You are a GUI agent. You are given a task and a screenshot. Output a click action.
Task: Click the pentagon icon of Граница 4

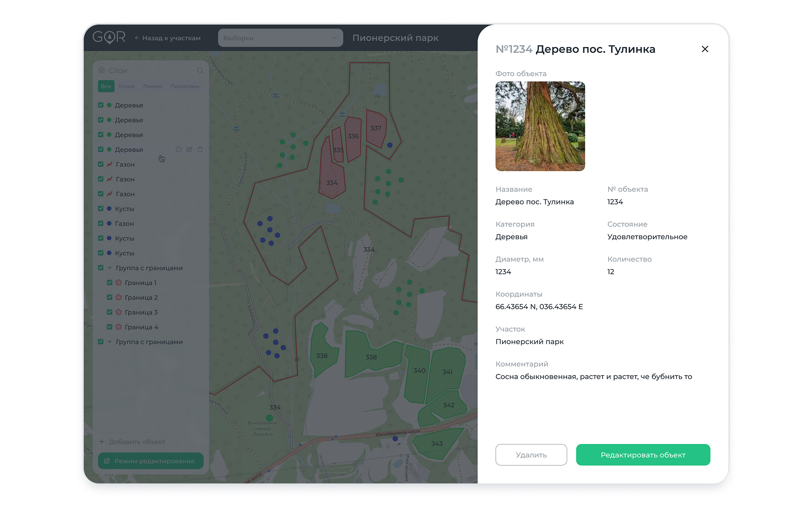click(x=119, y=327)
